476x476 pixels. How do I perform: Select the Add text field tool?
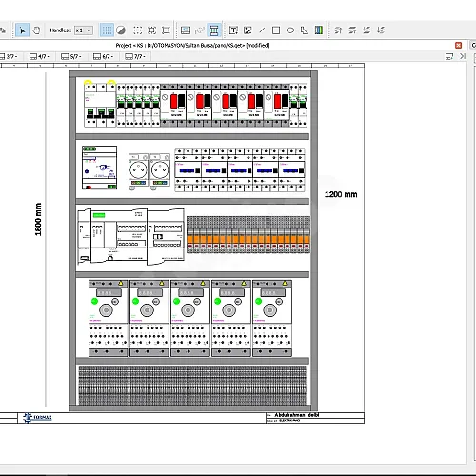[233, 30]
